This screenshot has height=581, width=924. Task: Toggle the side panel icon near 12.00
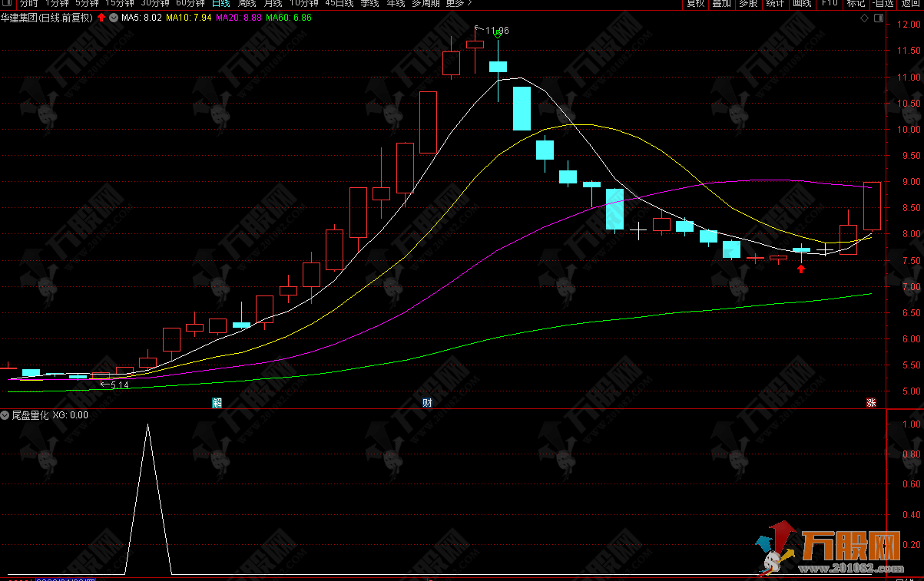pos(877,17)
